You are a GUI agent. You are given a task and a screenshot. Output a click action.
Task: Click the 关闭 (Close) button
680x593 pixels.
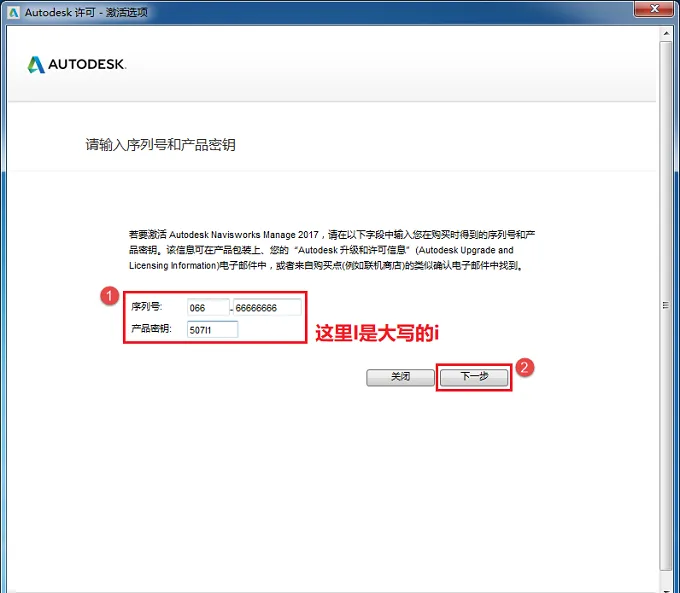(x=400, y=377)
